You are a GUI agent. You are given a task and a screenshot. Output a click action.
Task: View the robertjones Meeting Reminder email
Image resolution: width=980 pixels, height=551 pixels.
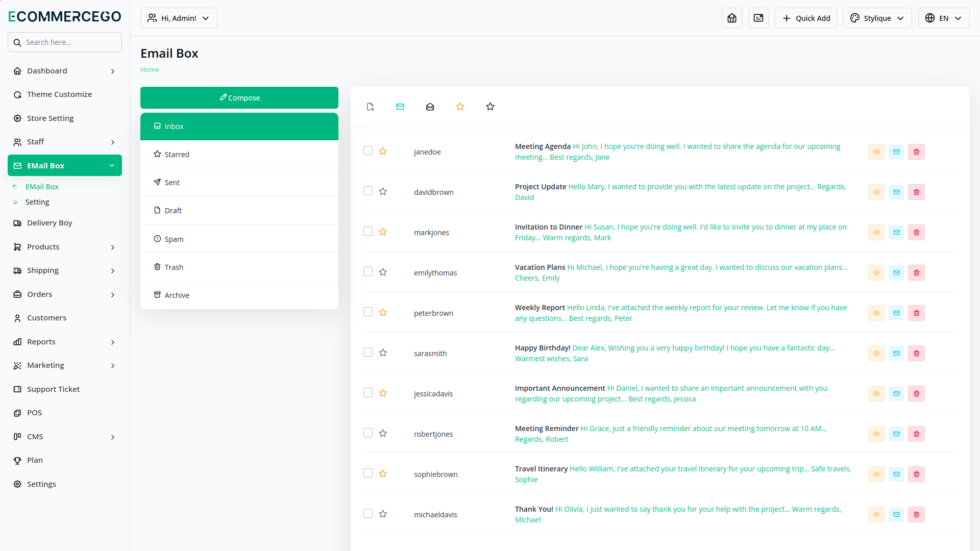pos(876,434)
